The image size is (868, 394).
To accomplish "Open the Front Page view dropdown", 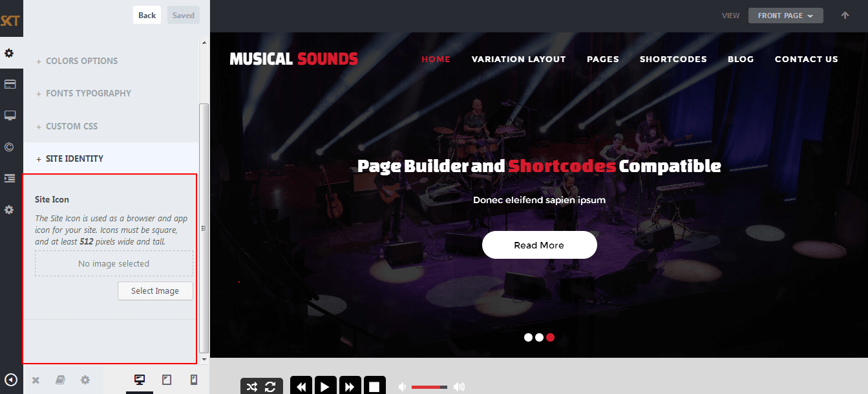I will 785,16.
